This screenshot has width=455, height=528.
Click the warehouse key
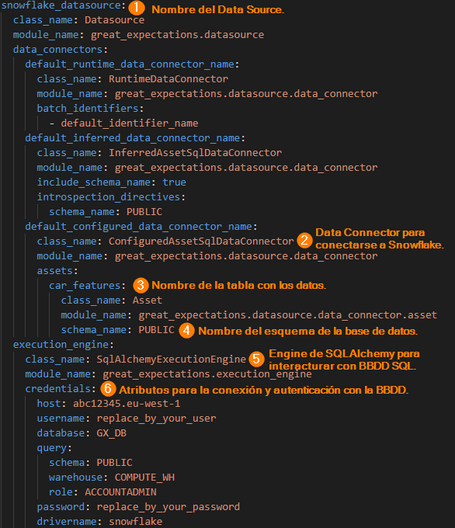click(x=75, y=477)
